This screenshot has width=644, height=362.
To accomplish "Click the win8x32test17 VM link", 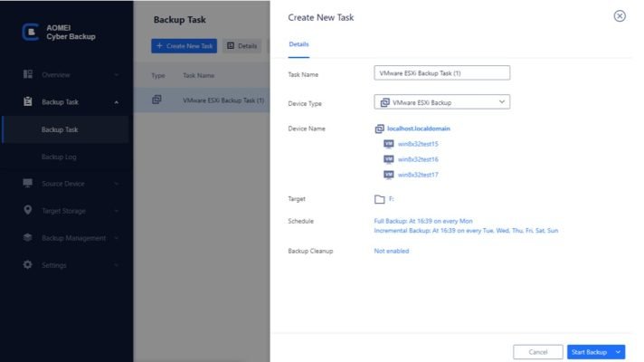I will (x=418, y=175).
